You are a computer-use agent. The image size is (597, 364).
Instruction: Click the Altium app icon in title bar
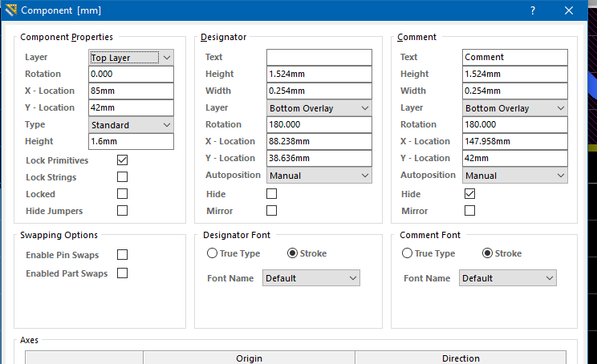click(x=10, y=10)
